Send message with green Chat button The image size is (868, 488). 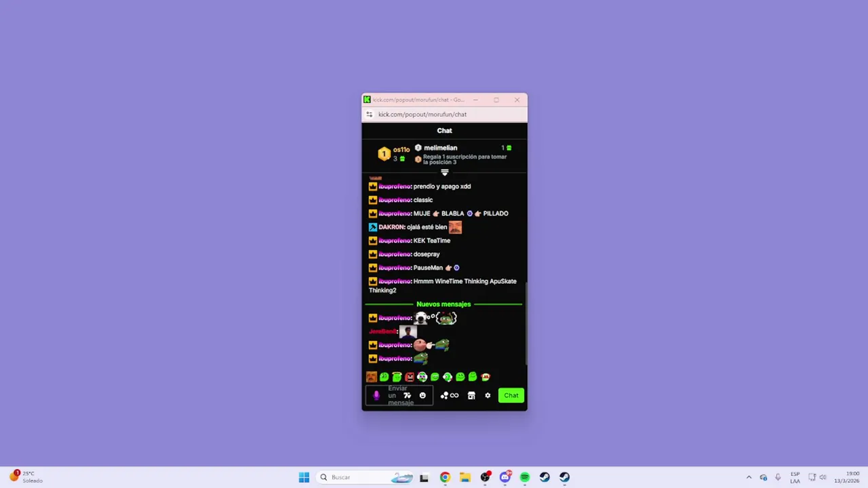pos(511,395)
